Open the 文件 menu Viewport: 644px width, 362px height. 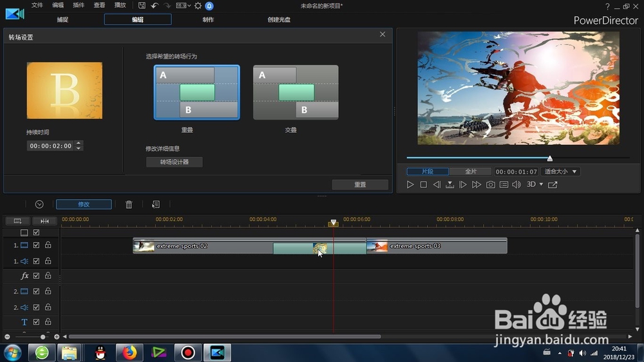pos(37,5)
